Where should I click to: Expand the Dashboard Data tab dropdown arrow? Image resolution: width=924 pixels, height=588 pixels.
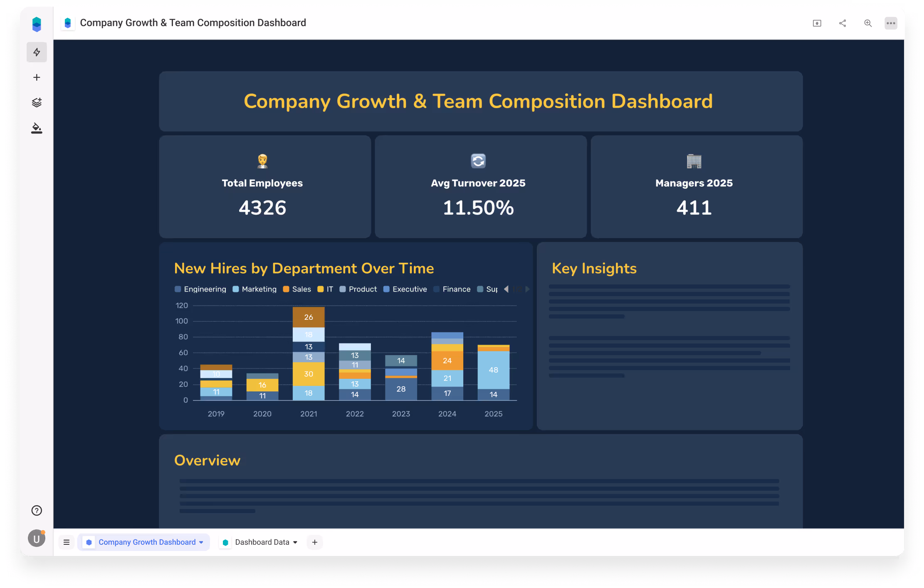click(x=295, y=542)
